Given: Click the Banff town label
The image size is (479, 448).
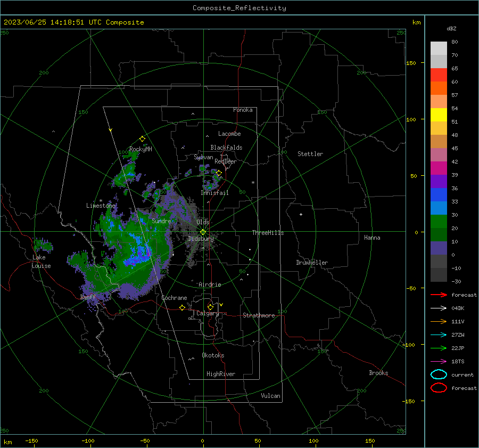Looking at the screenshot, I should [88, 297].
